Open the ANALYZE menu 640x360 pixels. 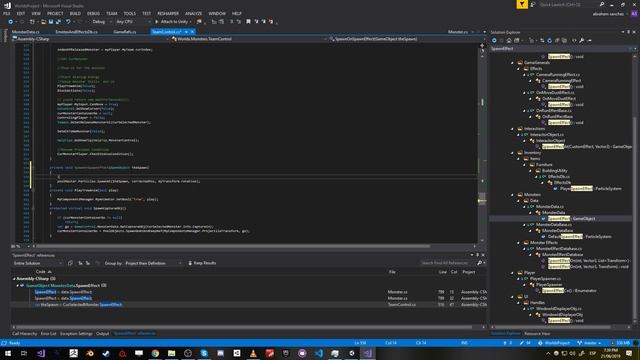pyautogui.click(x=193, y=13)
